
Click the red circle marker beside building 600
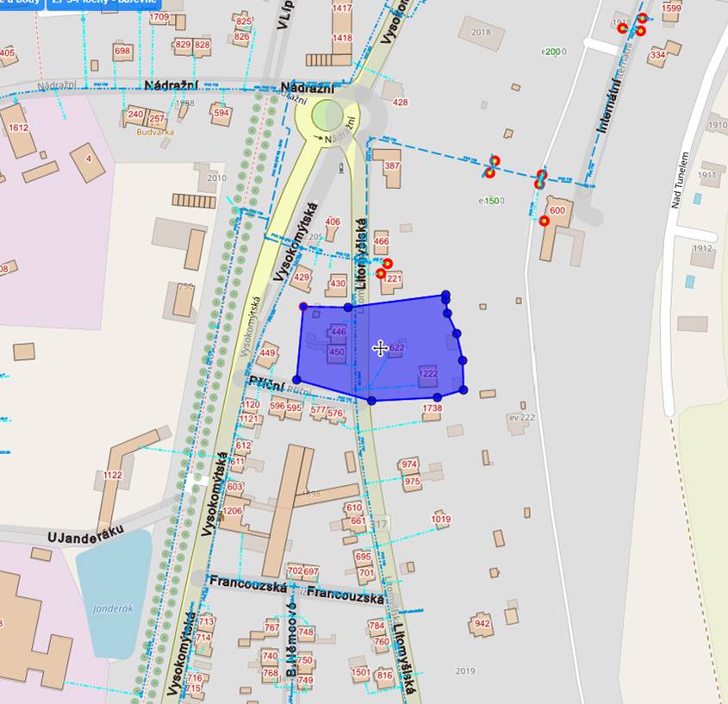(544, 221)
